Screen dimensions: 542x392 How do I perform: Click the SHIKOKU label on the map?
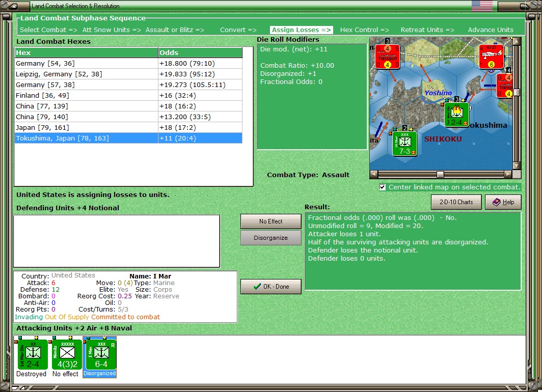click(x=443, y=139)
